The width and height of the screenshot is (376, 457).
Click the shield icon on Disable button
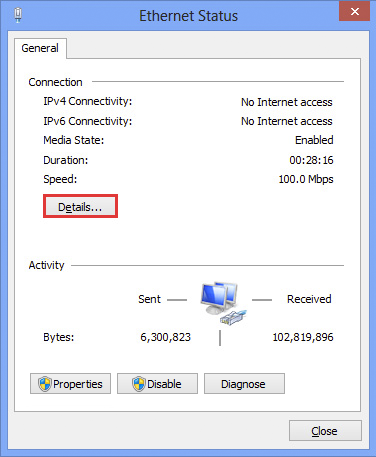tap(139, 384)
